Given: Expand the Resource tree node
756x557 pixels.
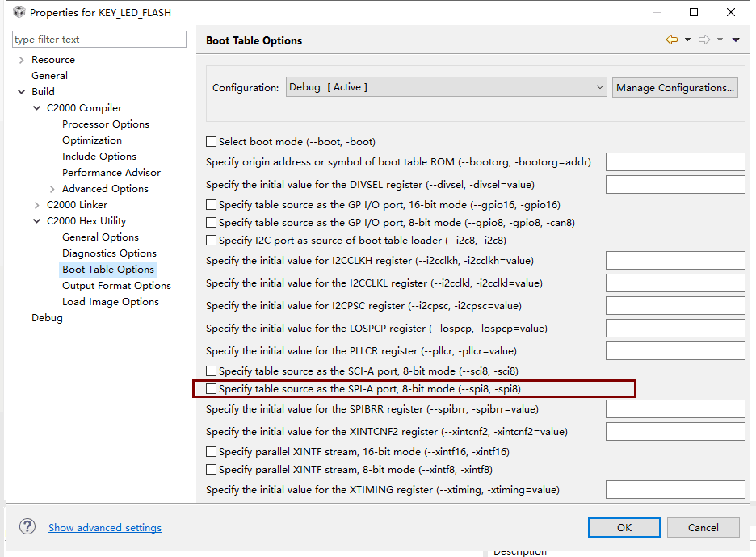Looking at the screenshot, I should pos(21,60).
